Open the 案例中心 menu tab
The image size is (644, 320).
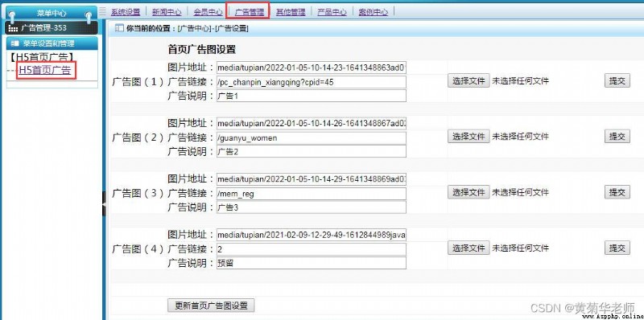373,12
